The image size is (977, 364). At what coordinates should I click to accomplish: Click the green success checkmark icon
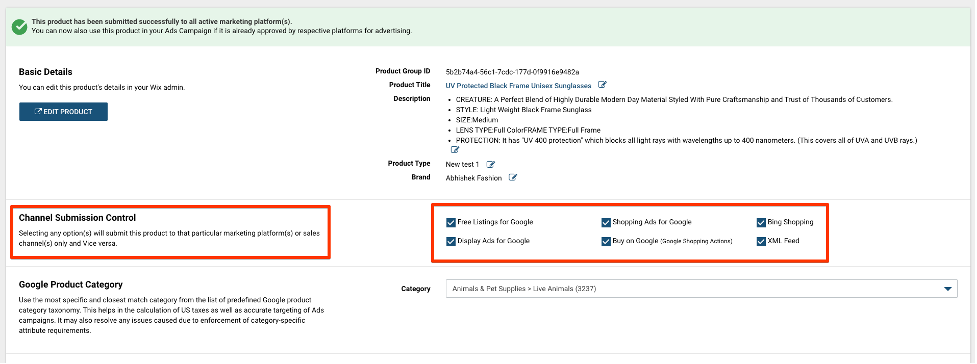pos(20,26)
